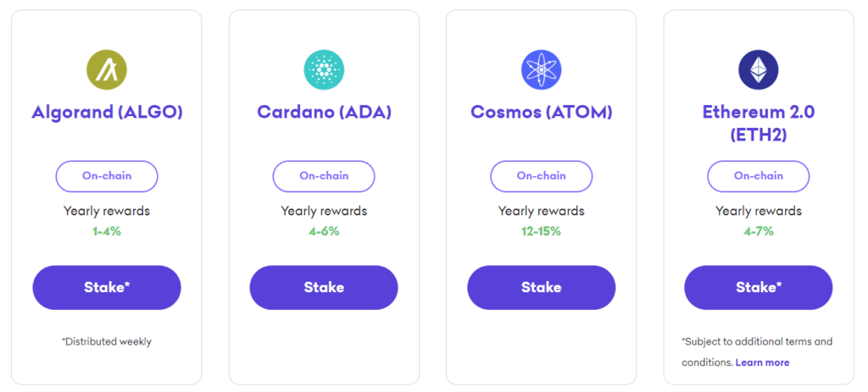The image size is (868, 392).
Task: Click the 1-4% Algorand rewards rate
Action: [107, 231]
